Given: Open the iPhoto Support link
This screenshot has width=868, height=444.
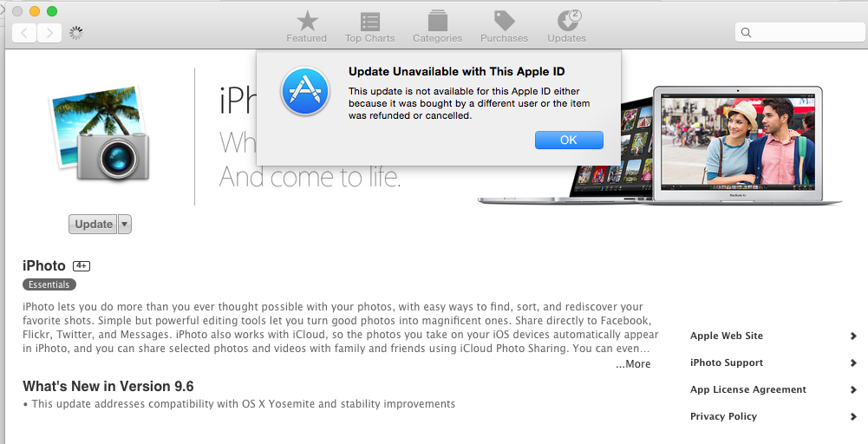Looking at the screenshot, I should coord(727,362).
